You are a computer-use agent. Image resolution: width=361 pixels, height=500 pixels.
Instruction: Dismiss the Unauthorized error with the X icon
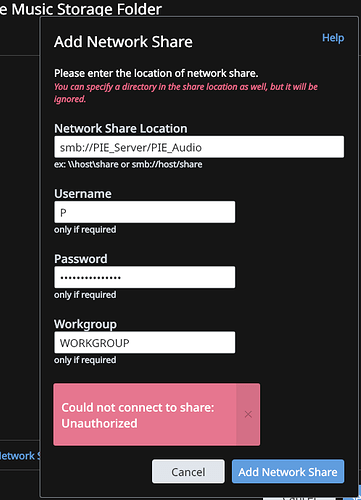[x=248, y=414]
